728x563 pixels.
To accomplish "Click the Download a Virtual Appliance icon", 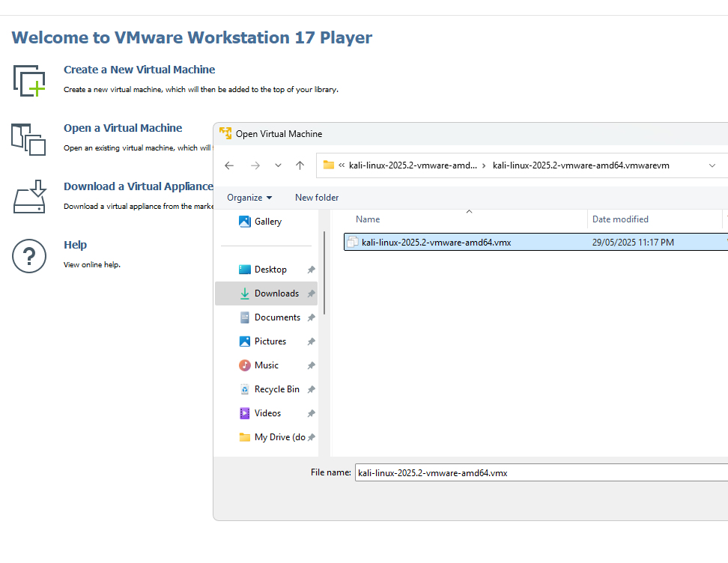I will [29, 197].
